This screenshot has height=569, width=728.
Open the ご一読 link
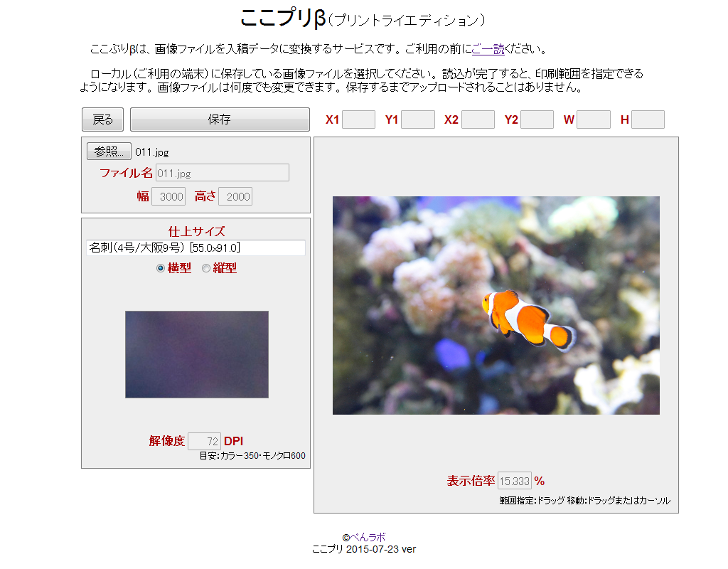click(x=488, y=49)
